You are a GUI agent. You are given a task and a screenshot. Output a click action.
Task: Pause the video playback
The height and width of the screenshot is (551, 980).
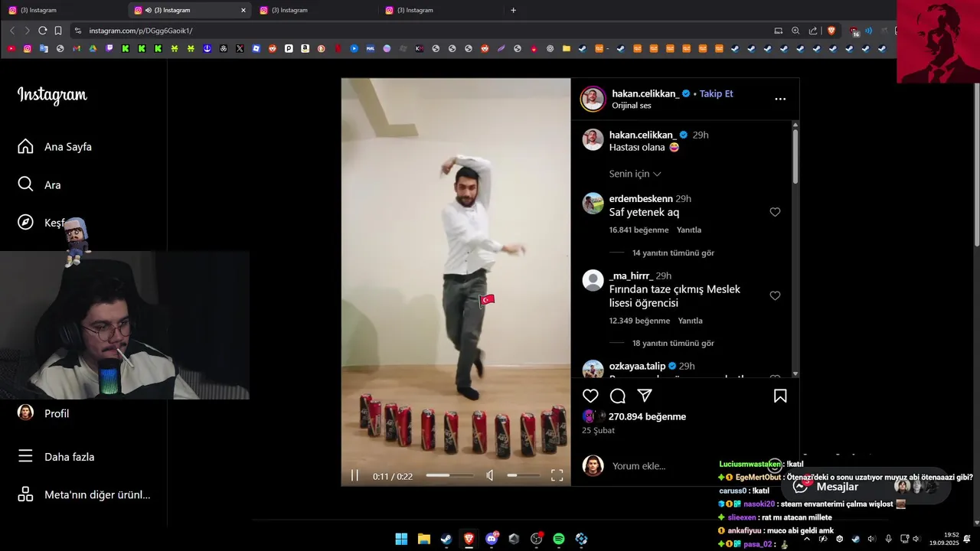pyautogui.click(x=354, y=475)
